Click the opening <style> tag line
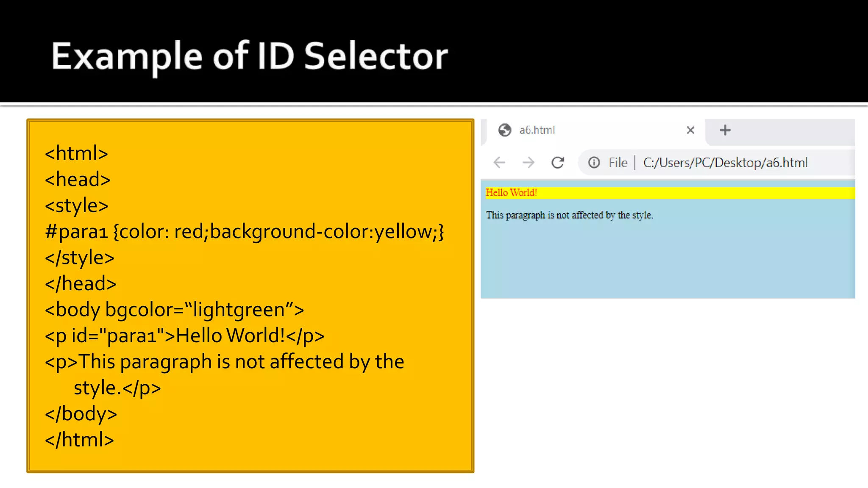Image resolution: width=868 pixels, height=488 pixels. point(77,206)
